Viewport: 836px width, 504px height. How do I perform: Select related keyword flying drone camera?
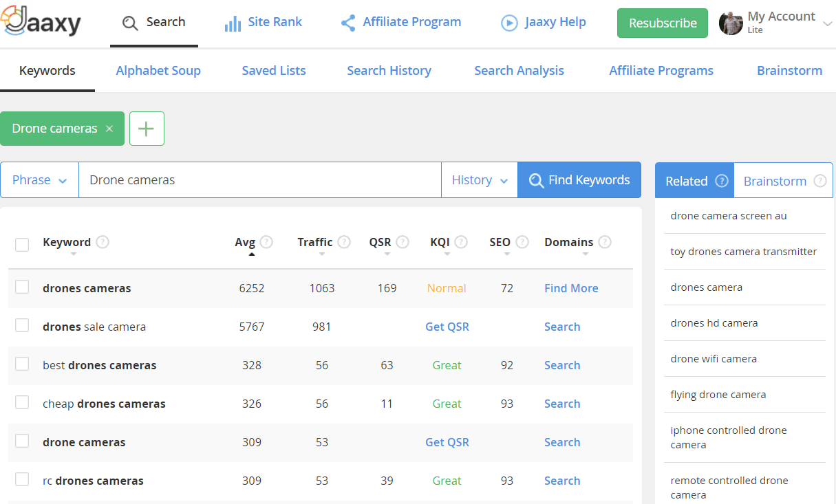[718, 395]
